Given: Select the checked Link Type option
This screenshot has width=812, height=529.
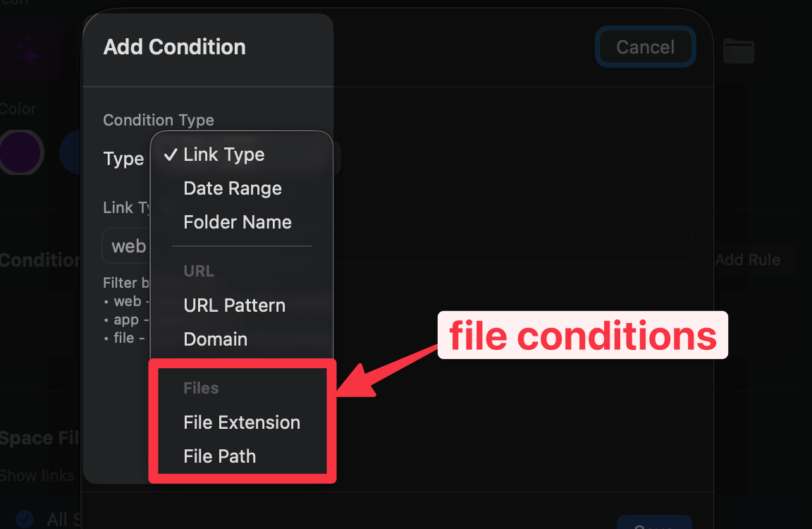Looking at the screenshot, I should pyautogui.click(x=223, y=155).
